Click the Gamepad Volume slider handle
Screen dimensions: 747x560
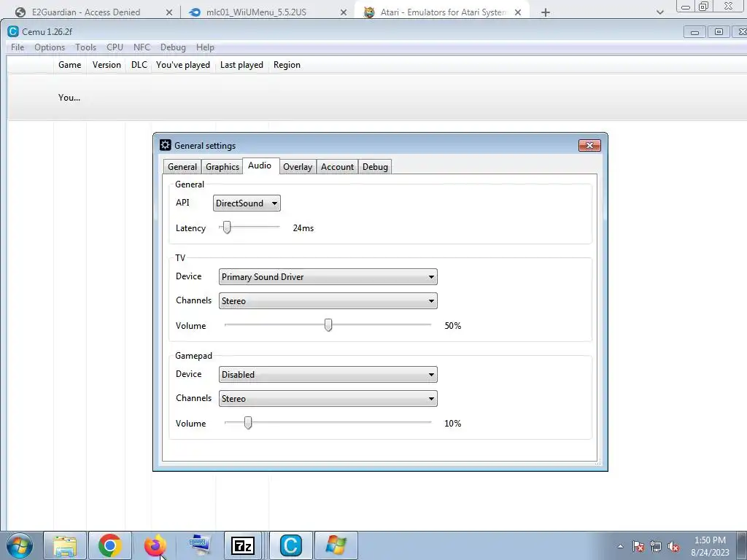coord(248,423)
